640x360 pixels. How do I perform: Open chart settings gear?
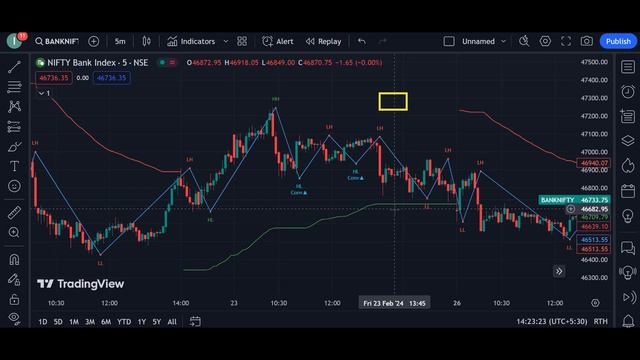click(545, 41)
